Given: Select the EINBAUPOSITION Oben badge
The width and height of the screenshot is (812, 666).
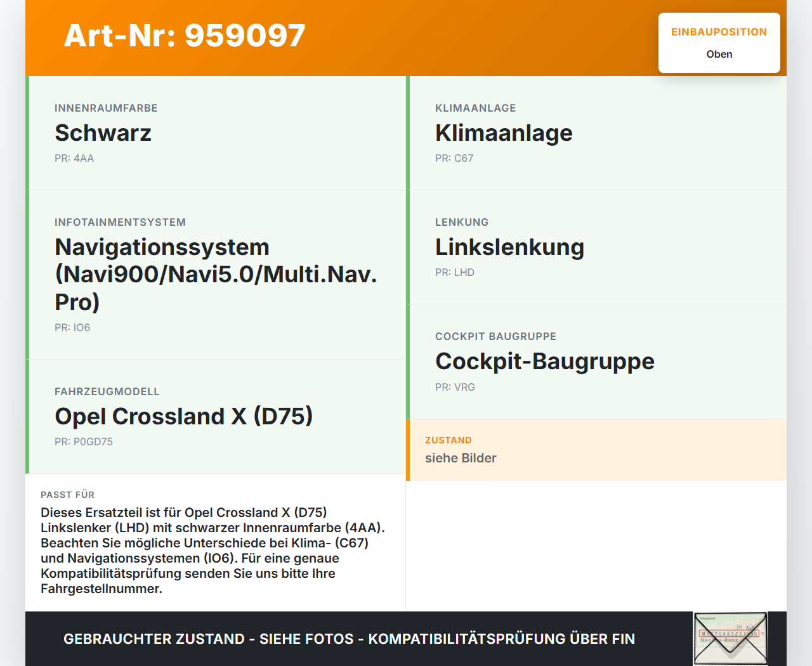Looking at the screenshot, I should click(719, 42).
